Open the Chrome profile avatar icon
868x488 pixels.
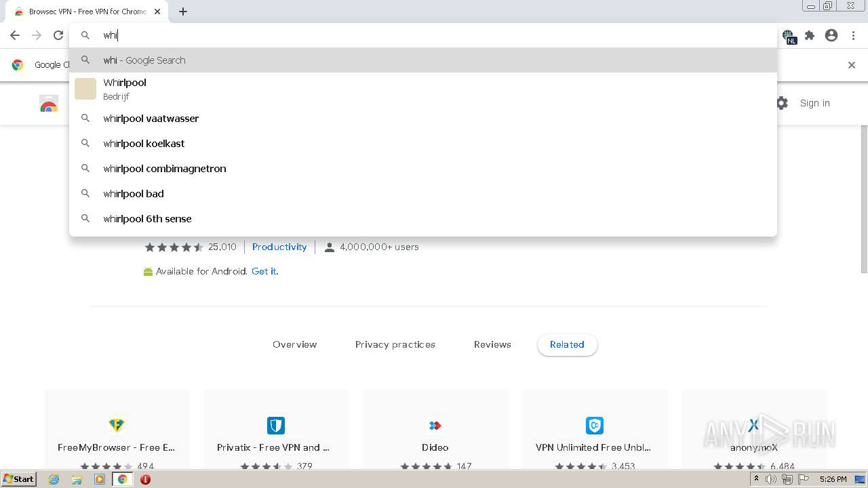[831, 35]
